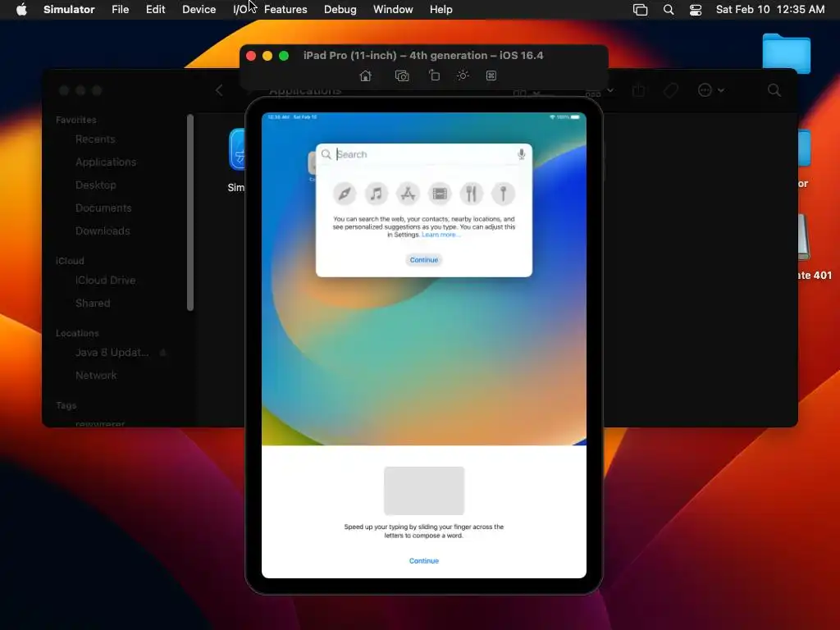Viewport: 840px width, 630px height.
Task: Select Documents in Finder sidebar
Action: click(x=103, y=208)
